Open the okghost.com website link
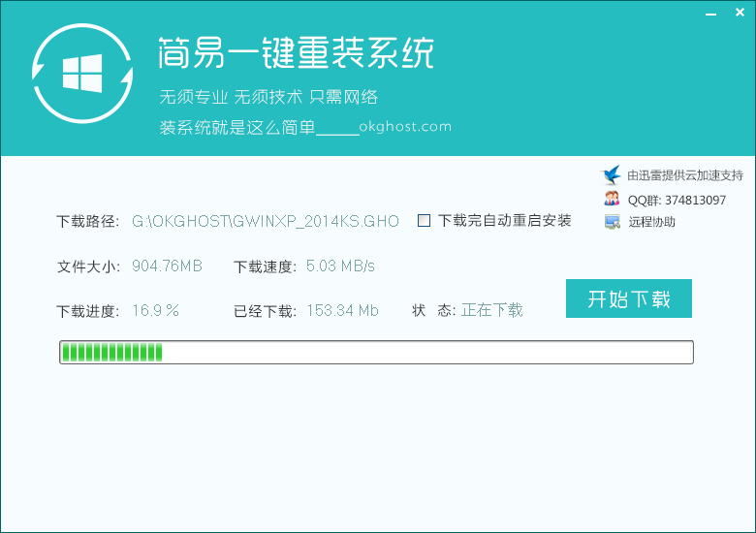This screenshot has width=756, height=533. pos(407,127)
